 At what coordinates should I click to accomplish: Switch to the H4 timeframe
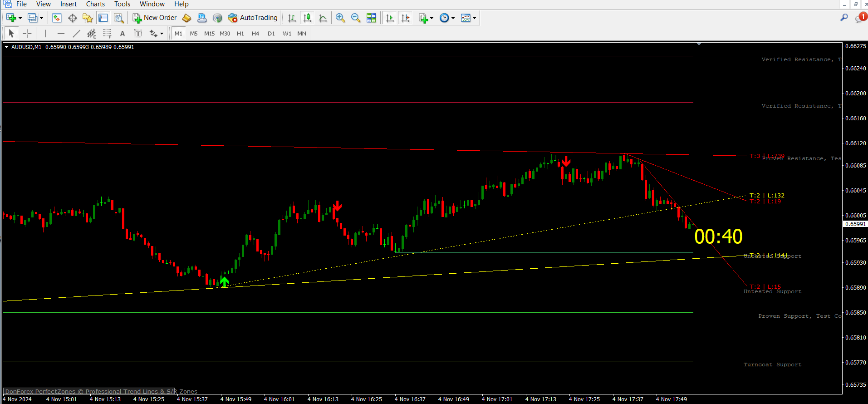point(255,34)
